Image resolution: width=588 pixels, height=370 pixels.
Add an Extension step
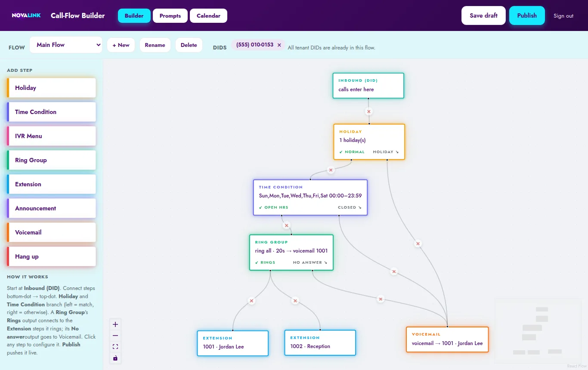(51, 184)
